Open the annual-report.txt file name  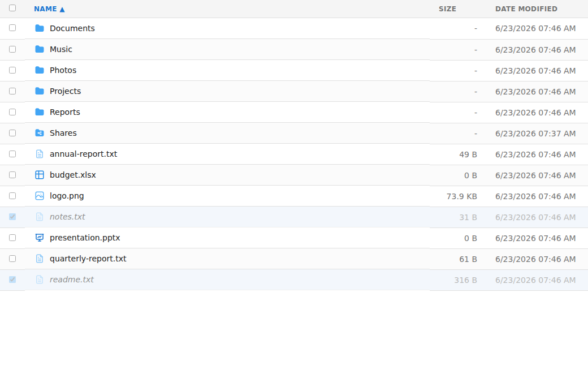tap(83, 154)
